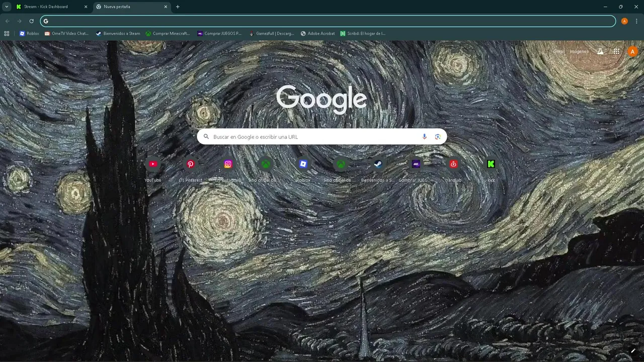Open the Imágenes link
Screen dimensions: 644x362
pos(579,51)
